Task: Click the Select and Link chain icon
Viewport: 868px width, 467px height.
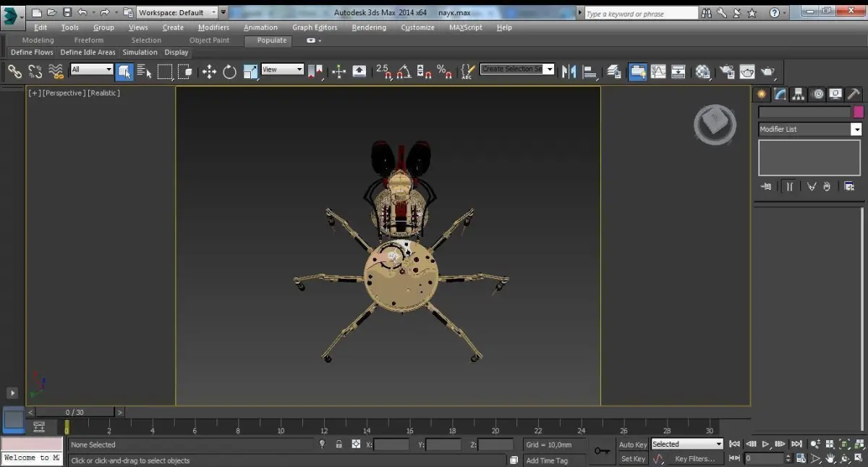Action: click(14, 71)
